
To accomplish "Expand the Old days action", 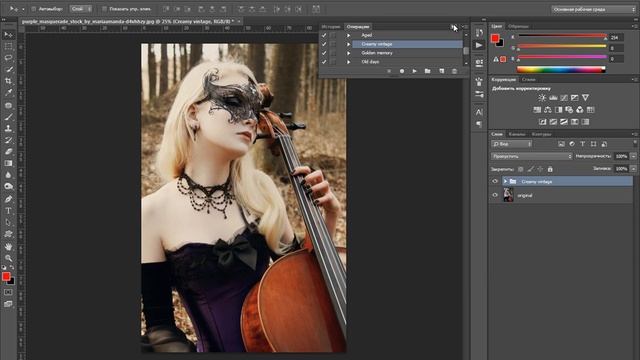I will click(x=349, y=62).
